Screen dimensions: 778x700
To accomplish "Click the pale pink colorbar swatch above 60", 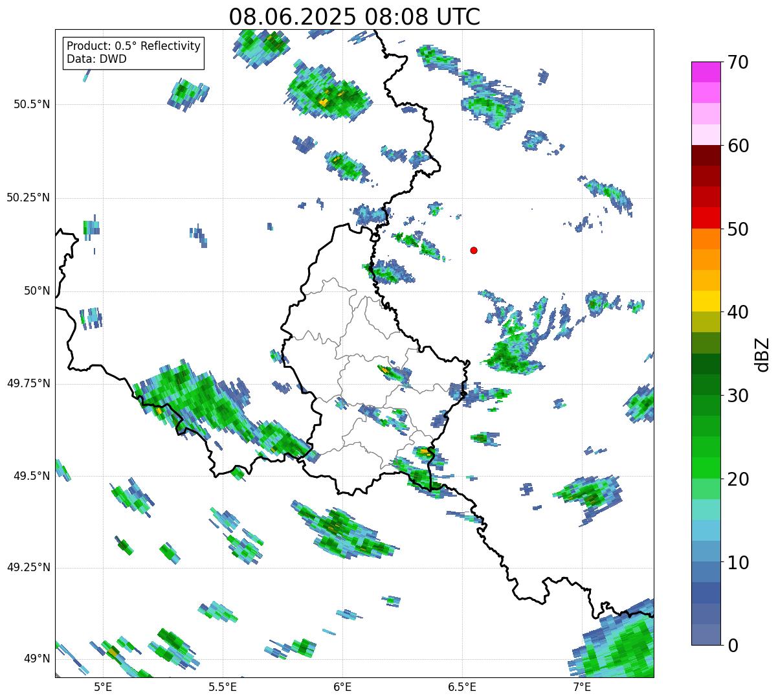I will click(706, 135).
